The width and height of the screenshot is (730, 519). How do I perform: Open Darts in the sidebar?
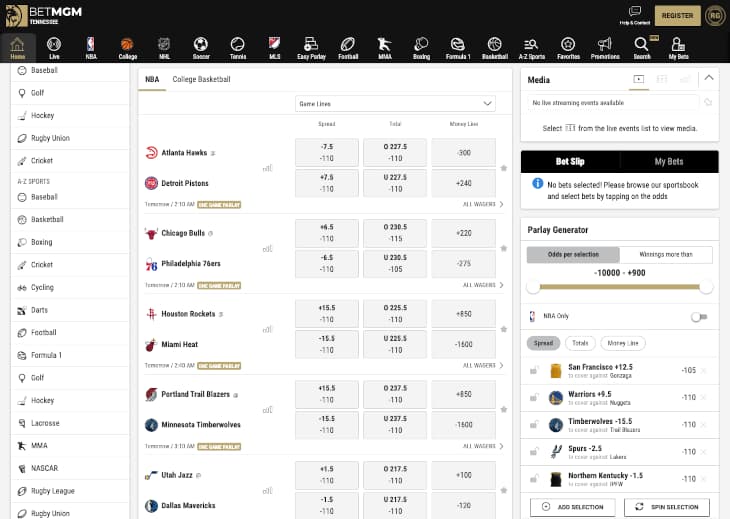click(x=70, y=310)
